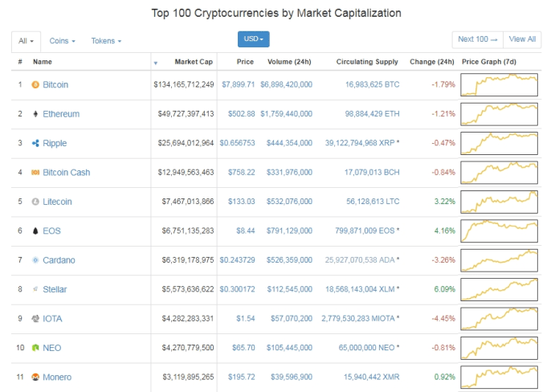Click the Cardano logo icon
The image size is (559, 392).
[x=35, y=260]
